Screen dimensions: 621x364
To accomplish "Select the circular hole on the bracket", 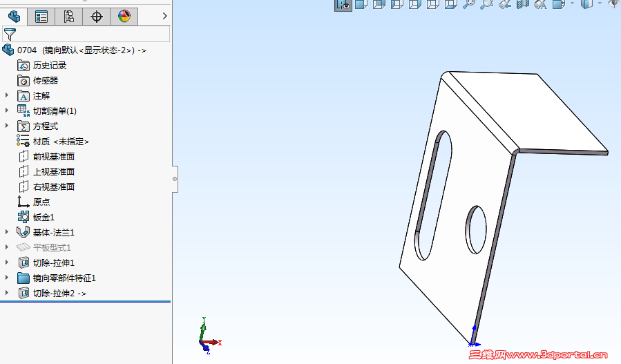I will [476, 229].
